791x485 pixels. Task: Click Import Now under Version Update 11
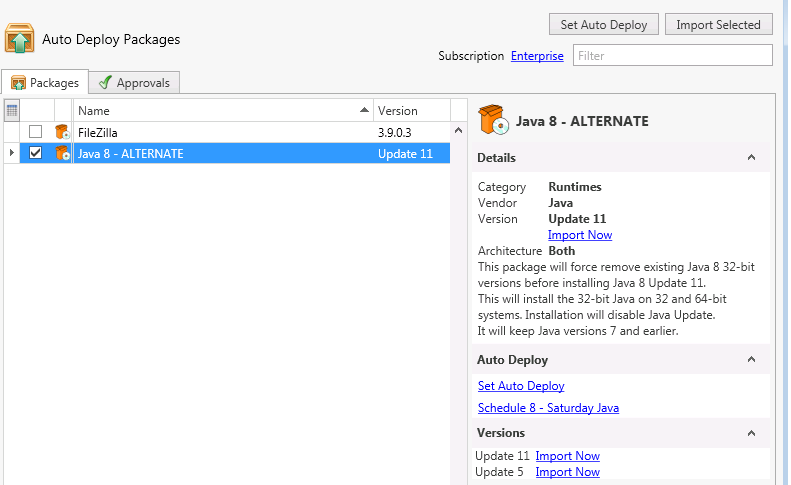click(x=580, y=235)
